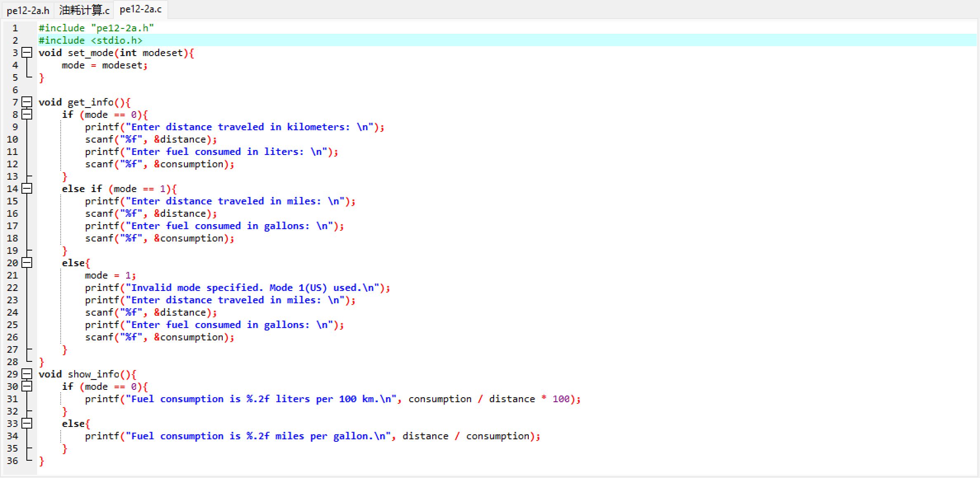Click line number 18 in gutter

point(12,238)
